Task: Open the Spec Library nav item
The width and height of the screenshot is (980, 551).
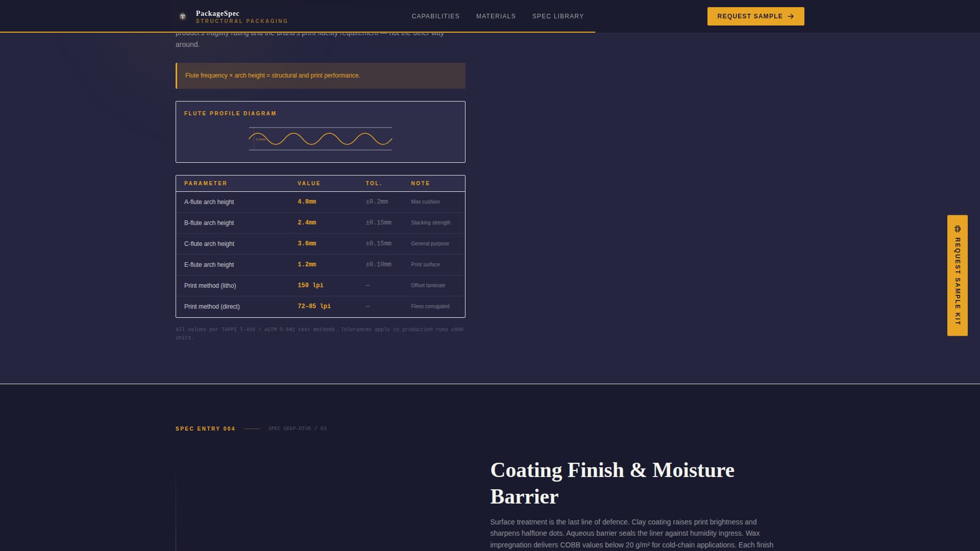Action: pos(558,16)
